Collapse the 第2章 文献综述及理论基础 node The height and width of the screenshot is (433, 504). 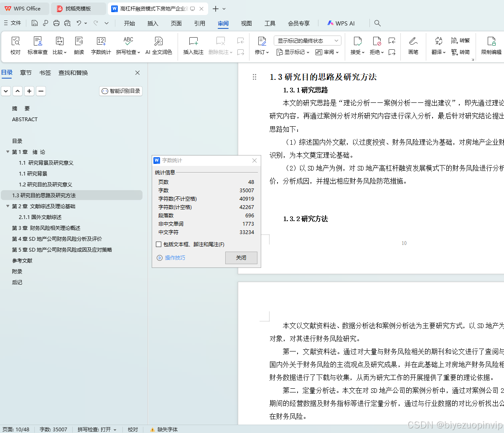click(x=8, y=206)
